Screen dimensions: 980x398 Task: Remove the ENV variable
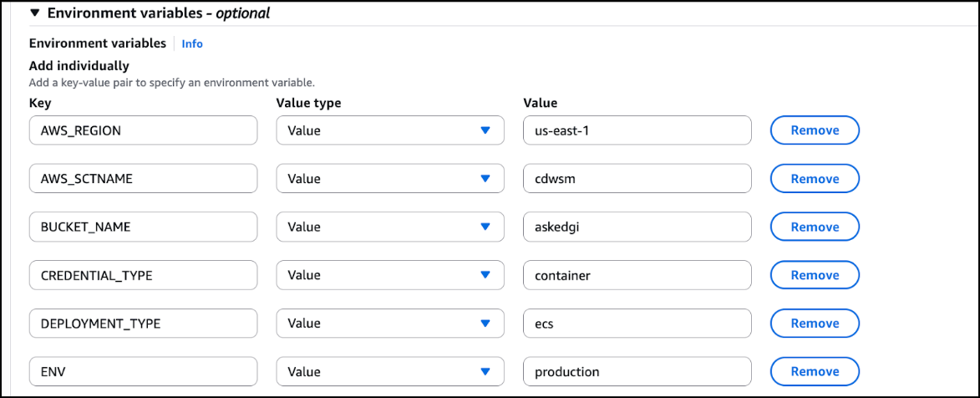coord(815,371)
